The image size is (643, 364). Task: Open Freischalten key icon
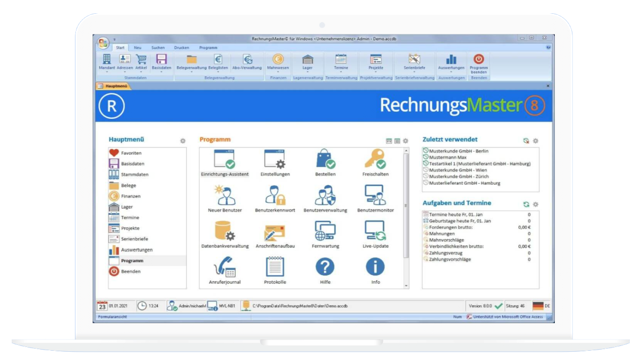[375, 163]
